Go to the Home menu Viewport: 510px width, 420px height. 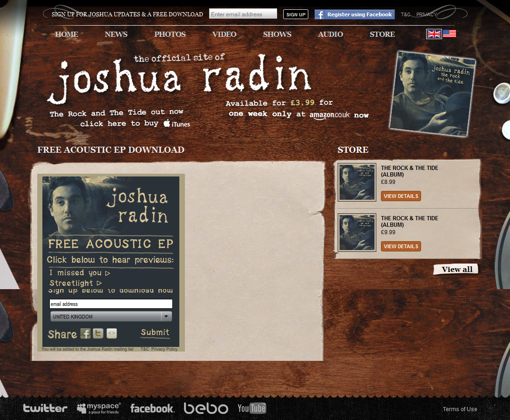coord(66,34)
